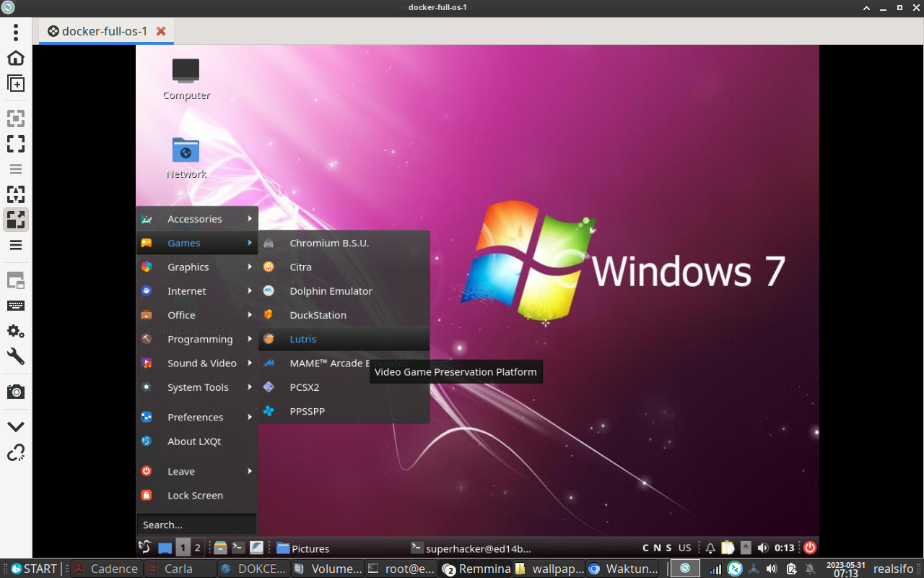Open the Games menu category
Image resolution: width=924 pixels, height=578 pixels.
[x=197, y=243]
